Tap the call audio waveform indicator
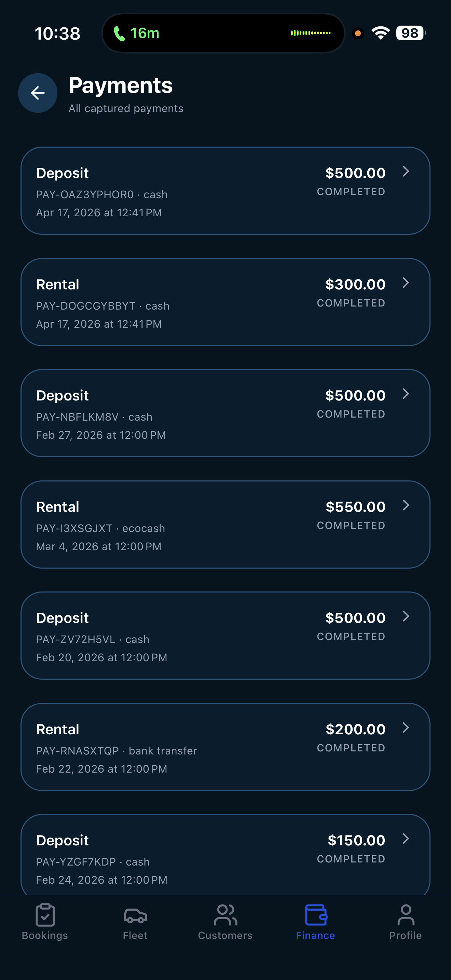451x980 pixels. [x=310, y=33]
